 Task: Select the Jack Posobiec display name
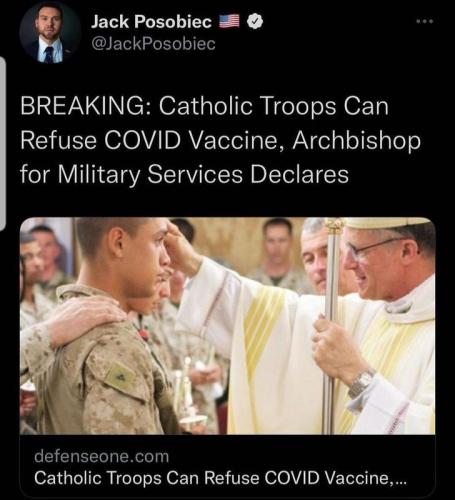[151, 22]
